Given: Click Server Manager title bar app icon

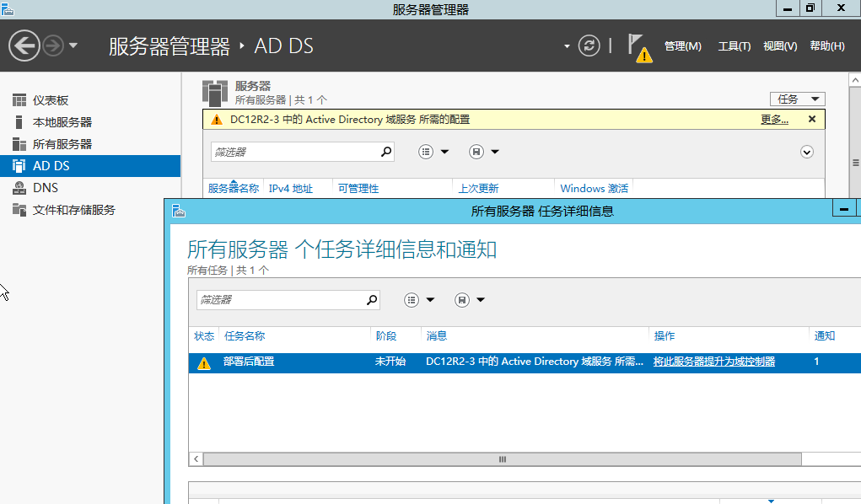Looking at the screenshot, I should point(7,8).
